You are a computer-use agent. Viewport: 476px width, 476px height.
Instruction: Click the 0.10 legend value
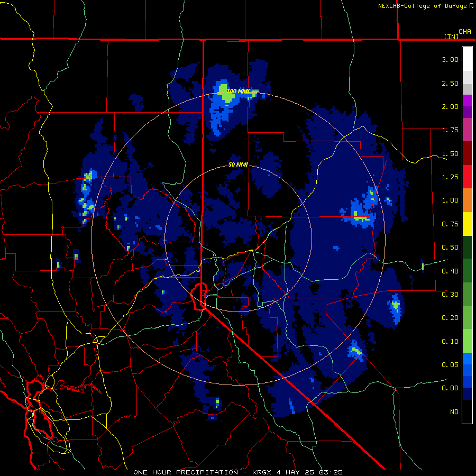pyautogui.click(x=450, y=342)
